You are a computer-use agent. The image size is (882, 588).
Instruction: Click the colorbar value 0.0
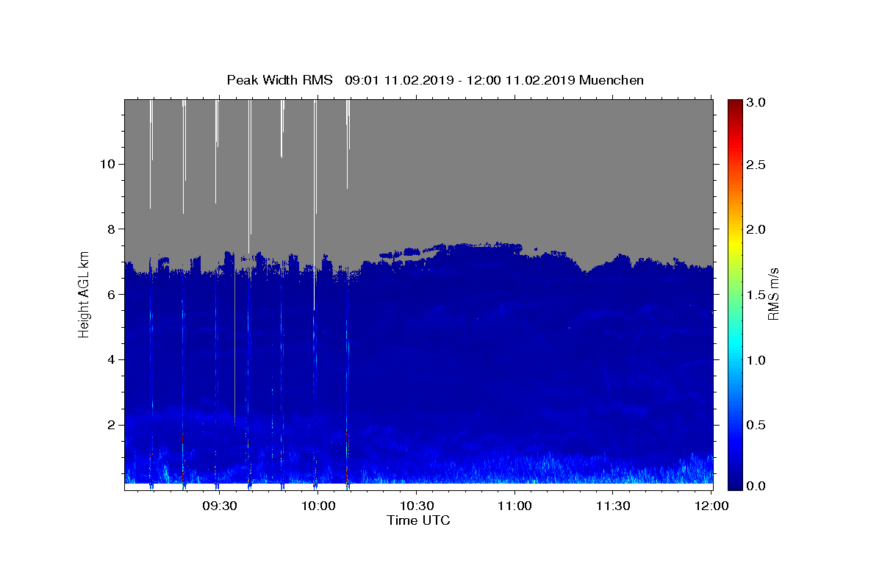click(x=757, y=486)
